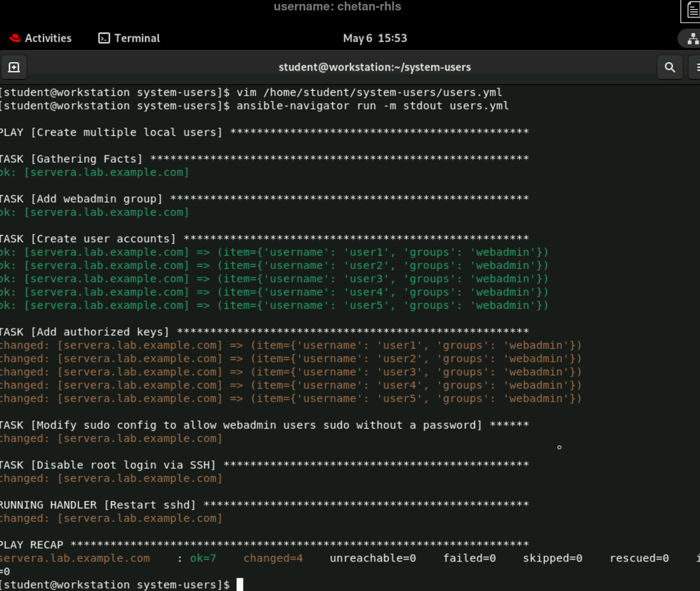700x591 pixels.
Task: Click the PLAY RECAP heading line
Action: [x=32, y=545]
